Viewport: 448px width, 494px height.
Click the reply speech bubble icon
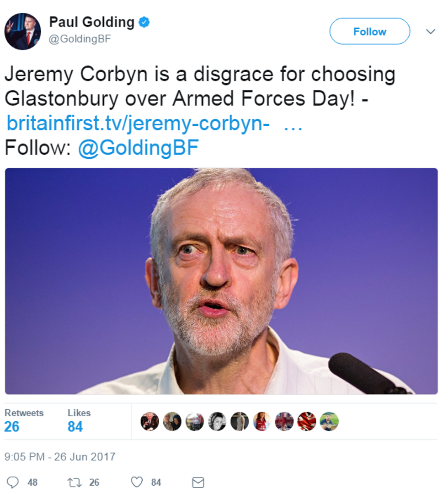pos(14,482)
